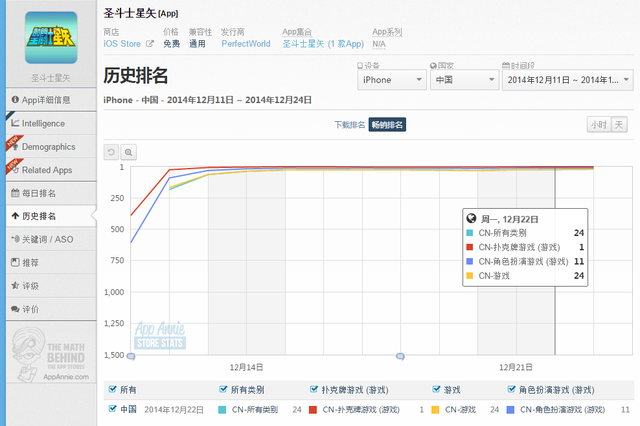Click the magnifier zoom icon

click(129, 152)
